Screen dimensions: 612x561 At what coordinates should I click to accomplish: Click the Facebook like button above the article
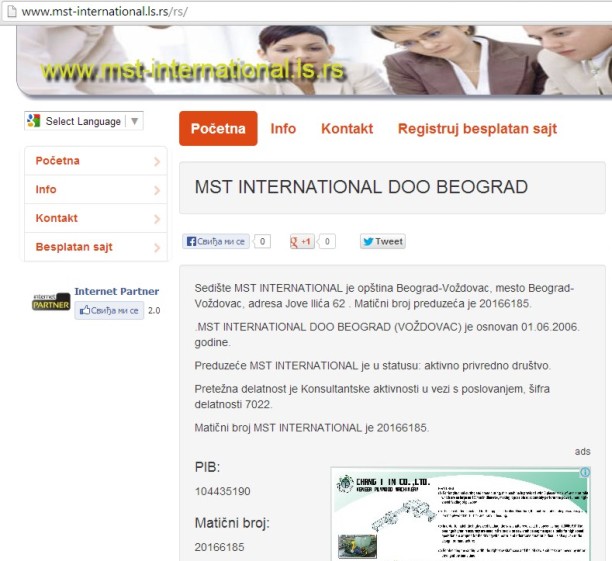215,241
